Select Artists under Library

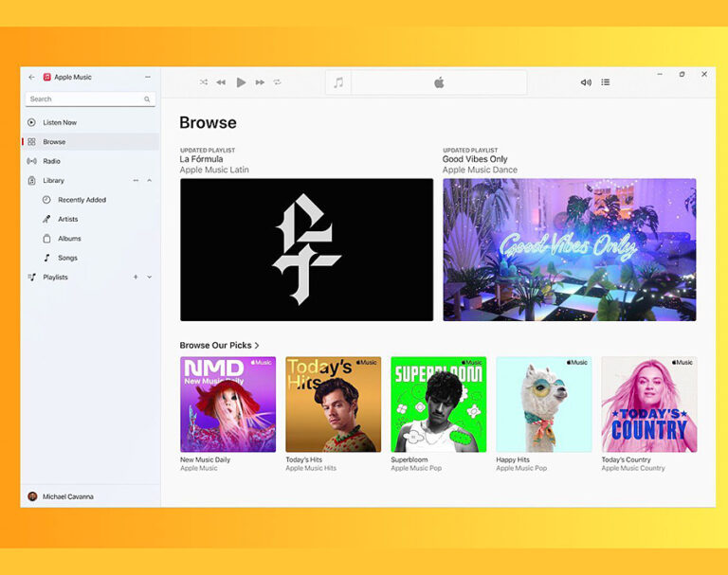coord(67,219)
